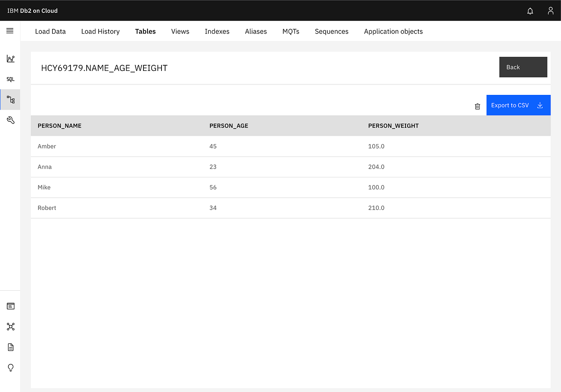
Task: Click the Back button
Action: (x=523, y=67)
